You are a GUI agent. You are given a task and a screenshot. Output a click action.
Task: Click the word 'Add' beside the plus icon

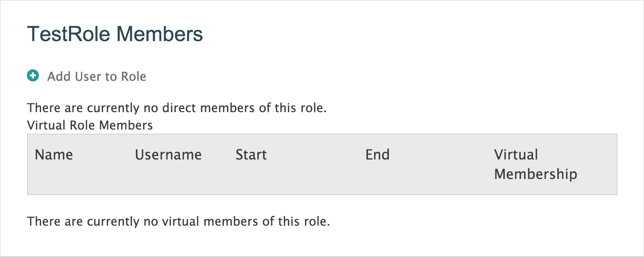pos(59,77)
